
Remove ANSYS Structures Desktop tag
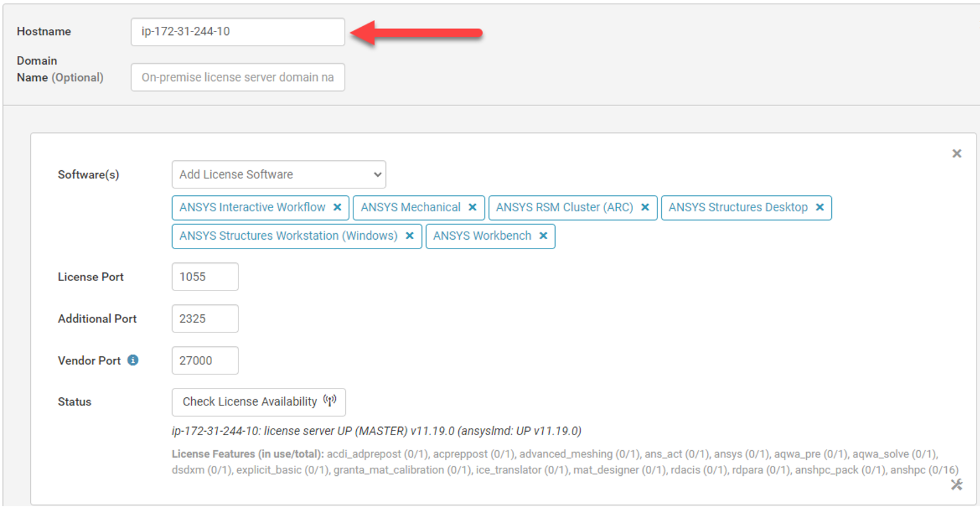point(820,208)
